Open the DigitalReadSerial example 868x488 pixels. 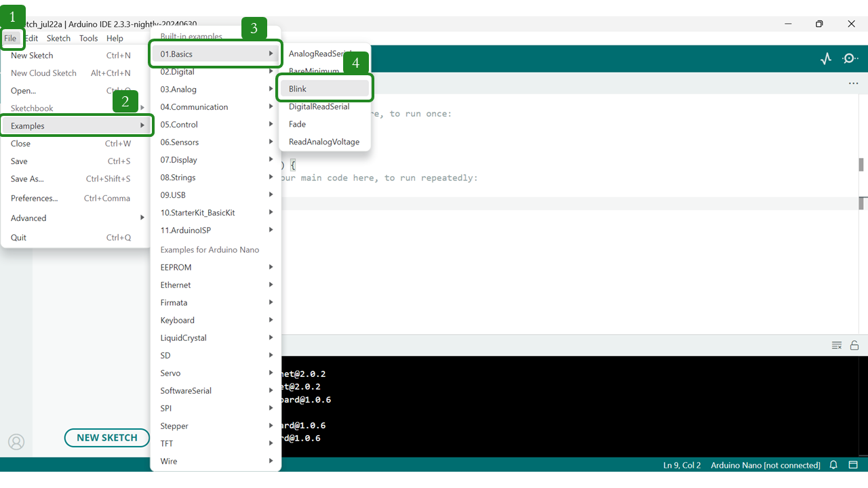pos(325,107)
